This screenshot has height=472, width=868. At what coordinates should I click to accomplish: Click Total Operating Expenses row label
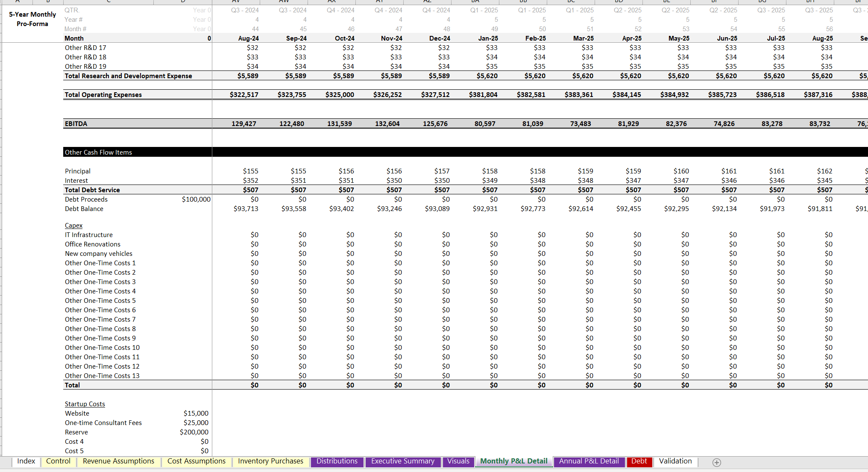tap(103, 95)
